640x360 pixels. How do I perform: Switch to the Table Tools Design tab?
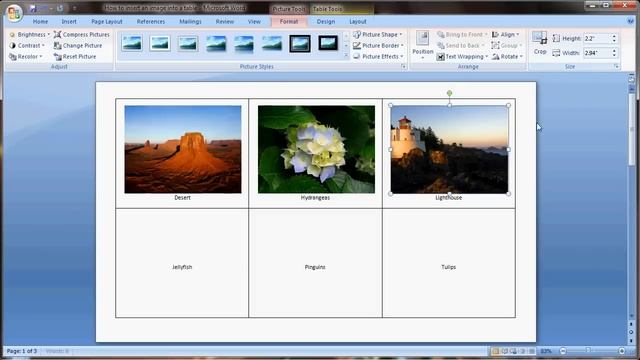[326, 22]
